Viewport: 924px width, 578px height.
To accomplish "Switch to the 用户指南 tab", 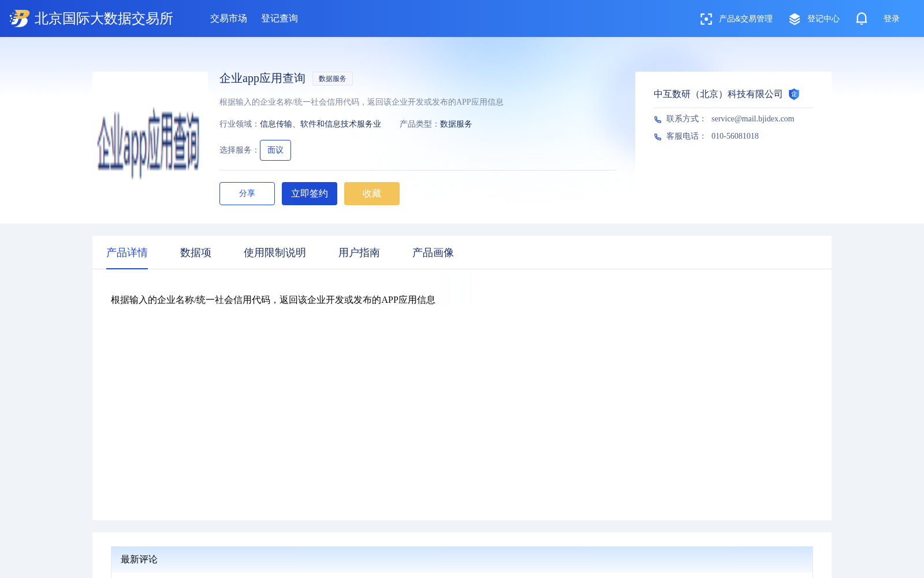I will click(x=359, y=253).
